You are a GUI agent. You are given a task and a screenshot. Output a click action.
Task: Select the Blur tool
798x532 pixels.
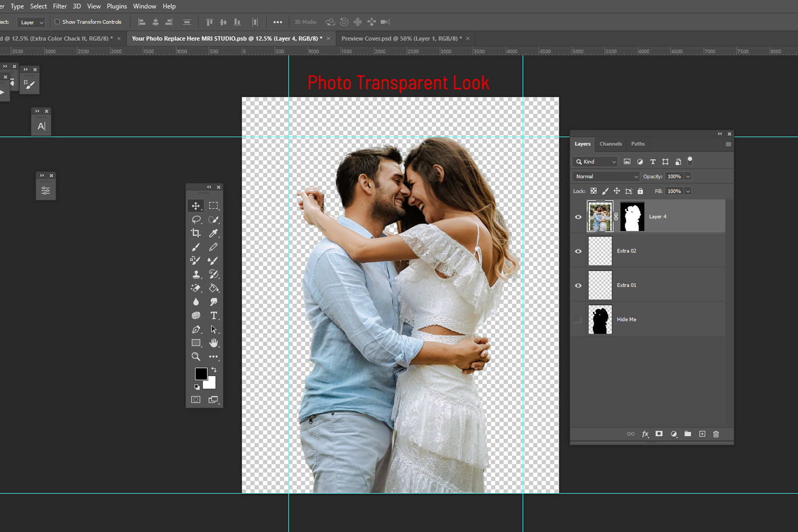tap(196, 302)
